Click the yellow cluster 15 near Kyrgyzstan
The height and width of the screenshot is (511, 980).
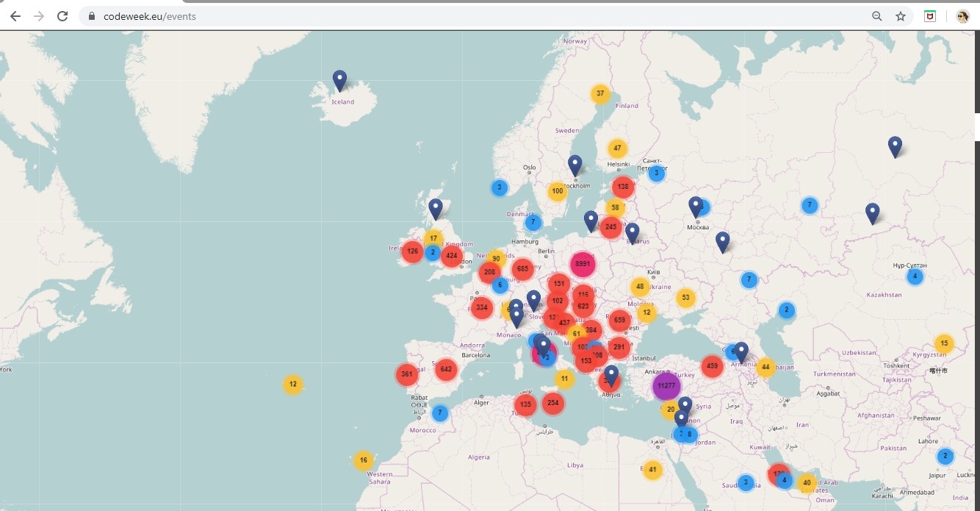pos(944,343)
